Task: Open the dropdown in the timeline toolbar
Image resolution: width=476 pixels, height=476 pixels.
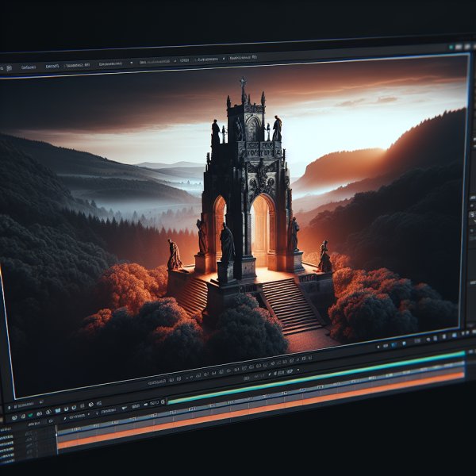Action: coord(79,416)
